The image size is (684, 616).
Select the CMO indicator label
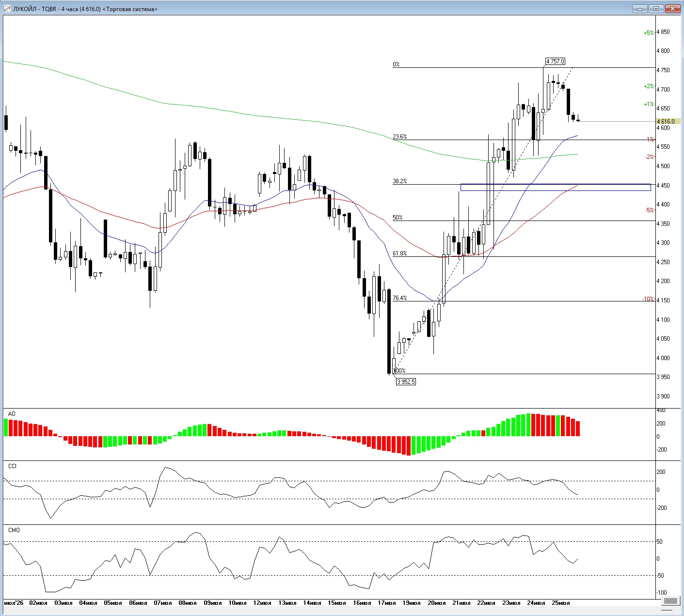(x=14, y=530)
